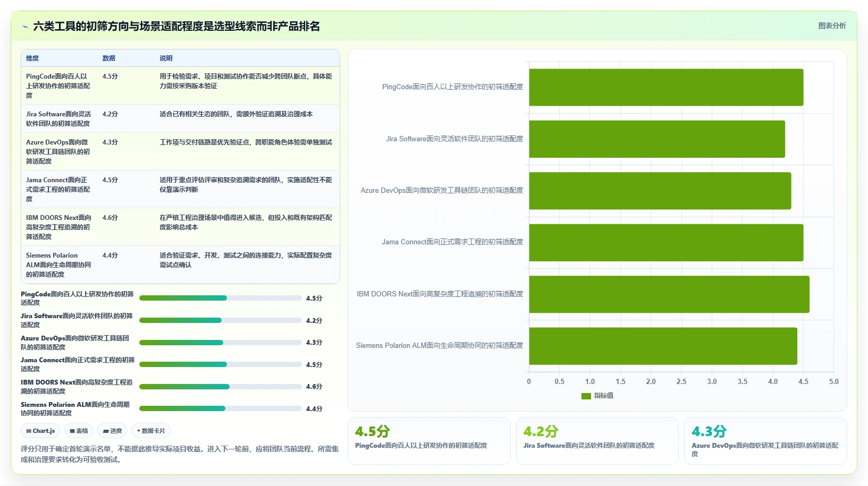Click the 4.2分 Jira Software summary card
This screenshot has height=486, width=868.
(x=597, y=441)
